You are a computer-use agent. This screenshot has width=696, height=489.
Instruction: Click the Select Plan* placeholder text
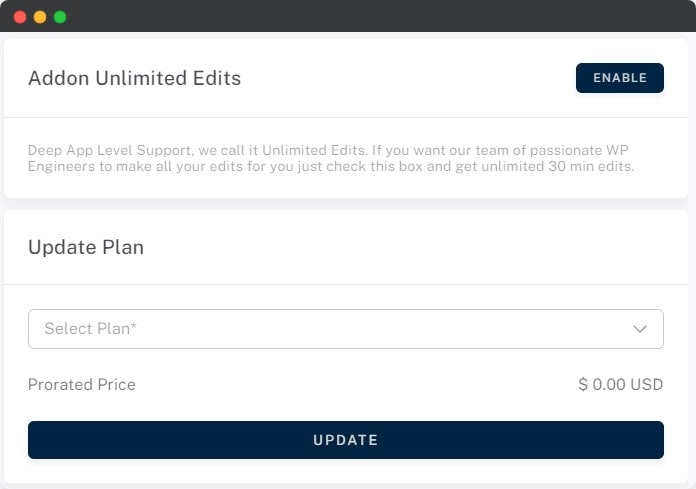90,329
